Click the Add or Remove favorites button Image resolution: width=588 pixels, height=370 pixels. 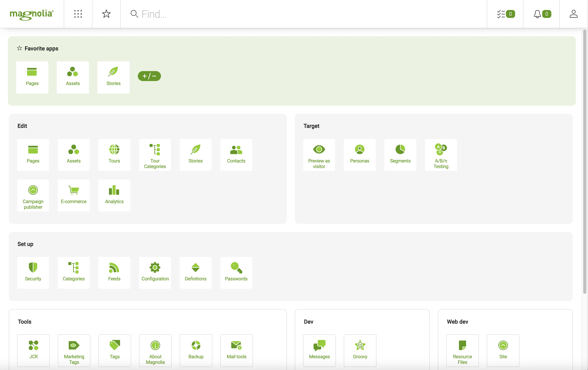(149, 76)
